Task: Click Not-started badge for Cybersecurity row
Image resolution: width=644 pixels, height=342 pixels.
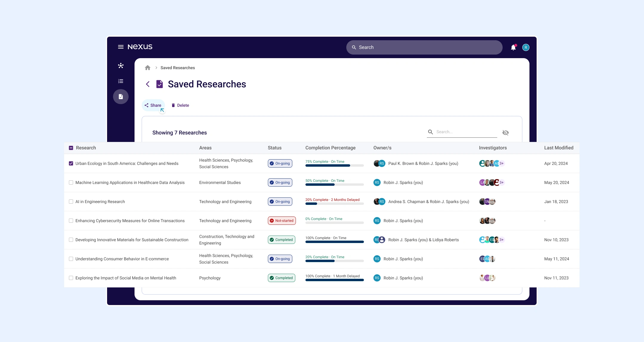Action: point(282,221)
